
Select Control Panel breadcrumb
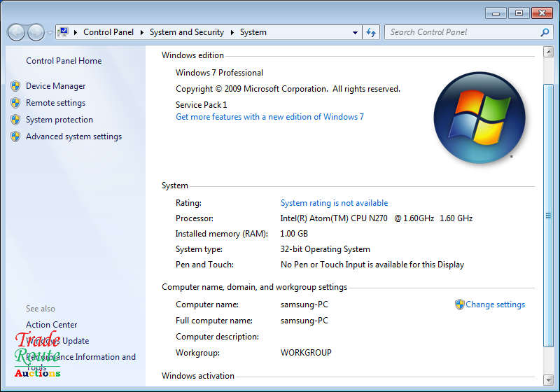point(108,32)
